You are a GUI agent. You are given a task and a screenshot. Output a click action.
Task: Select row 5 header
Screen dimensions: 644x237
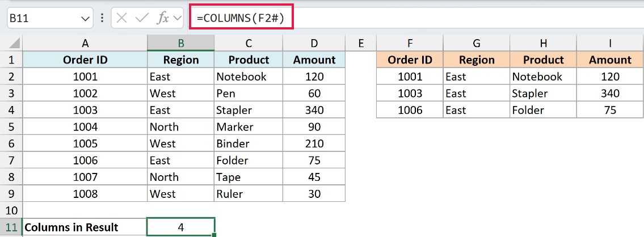(11, 127)
